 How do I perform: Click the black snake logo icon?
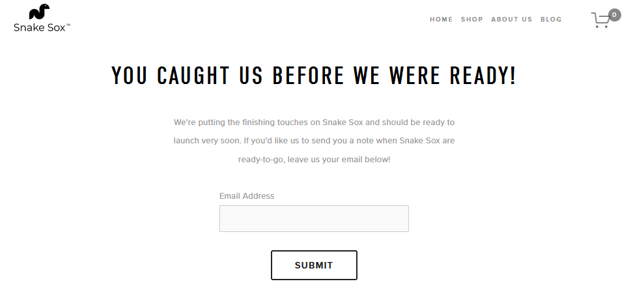tap(40, 12)
